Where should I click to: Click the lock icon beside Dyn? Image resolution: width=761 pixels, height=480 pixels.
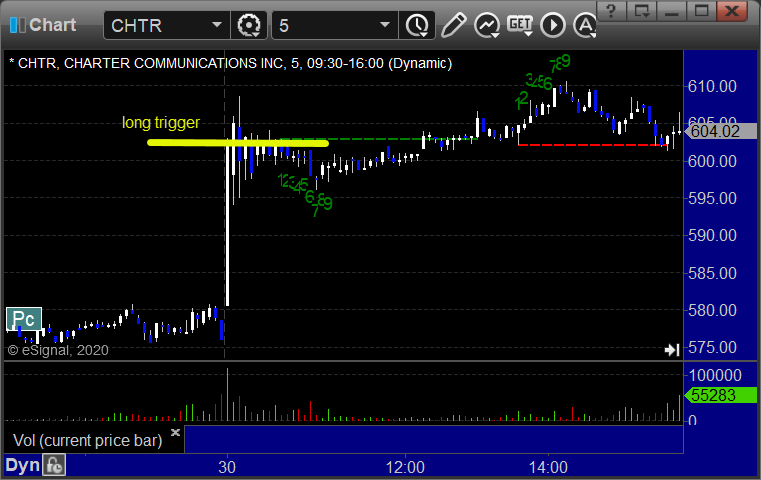pyautogui.click(x=54, y=465)
